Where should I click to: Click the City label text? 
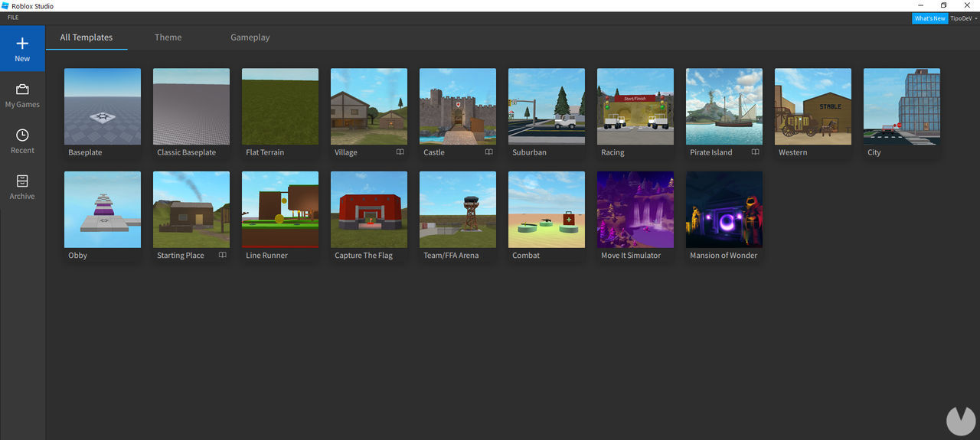point(874,152)
